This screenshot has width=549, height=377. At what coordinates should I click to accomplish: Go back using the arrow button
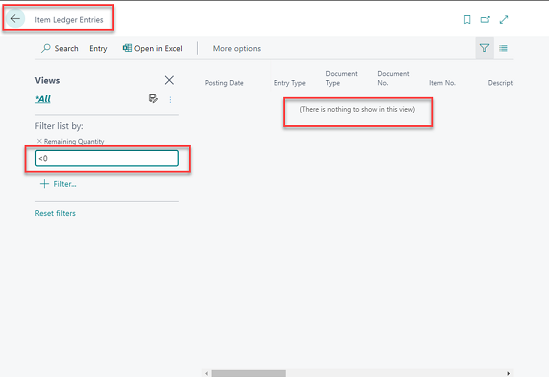click(x=15, y=19)
